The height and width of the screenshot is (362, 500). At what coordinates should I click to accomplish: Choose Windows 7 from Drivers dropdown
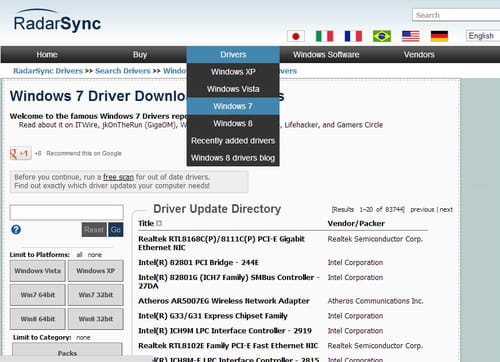tap(233, 106)
